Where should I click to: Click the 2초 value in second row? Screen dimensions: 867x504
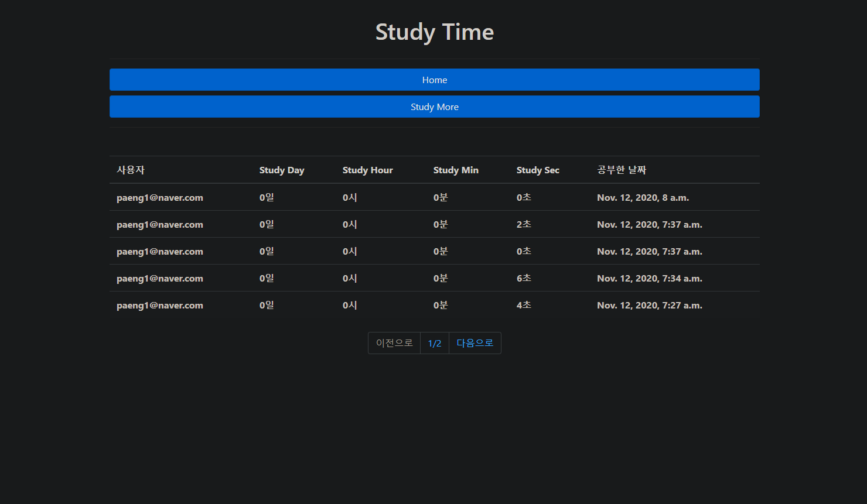(524, 224)
